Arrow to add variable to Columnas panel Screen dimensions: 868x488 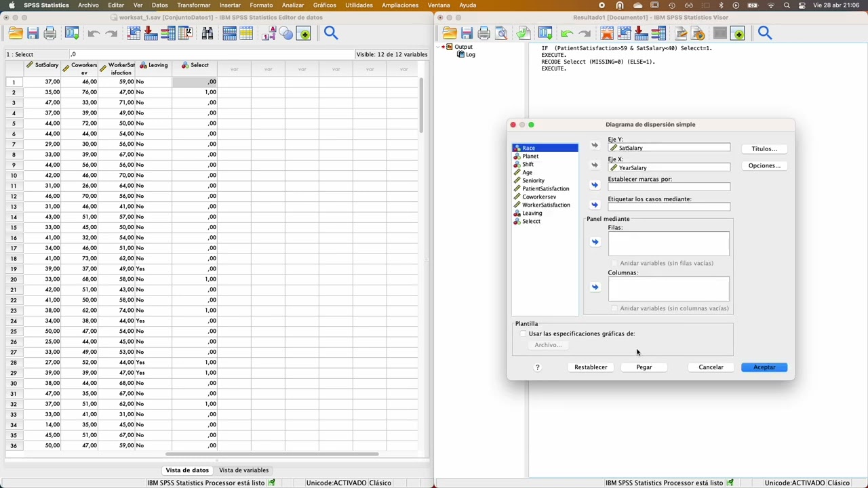[x=595, y=287]
